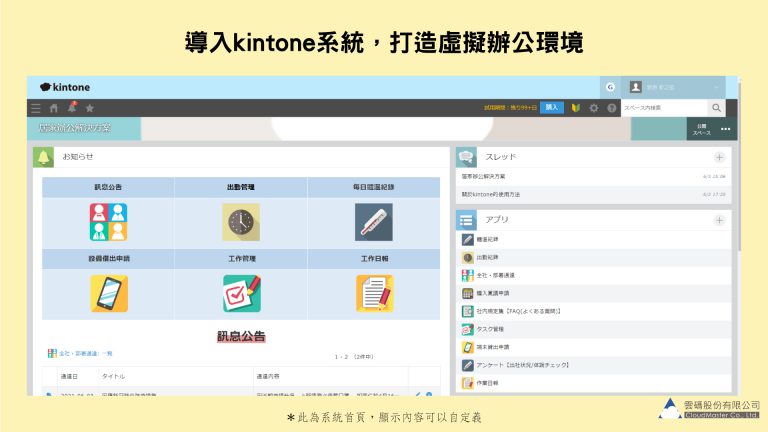The width and height of the screenshot is (768, 432).
Task: Open the 全社・部署通達 app icon in list
Action: click(468, 275)
